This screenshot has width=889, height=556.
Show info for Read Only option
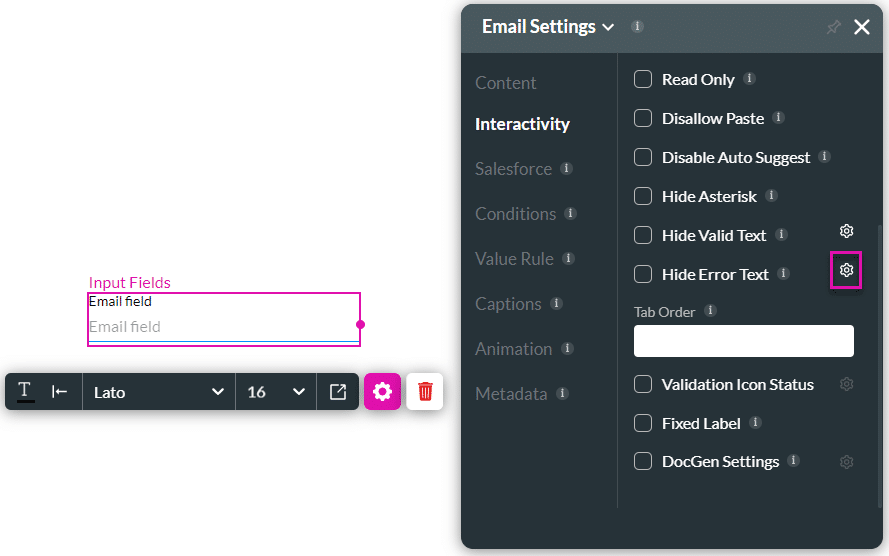[x=749, y=79]
